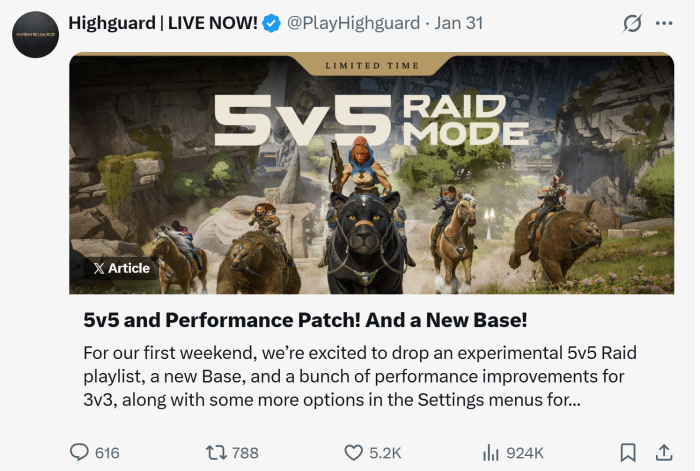Open replies via the comment icon
The width and height of the screenshot is (700, 471).
(79, 452)
